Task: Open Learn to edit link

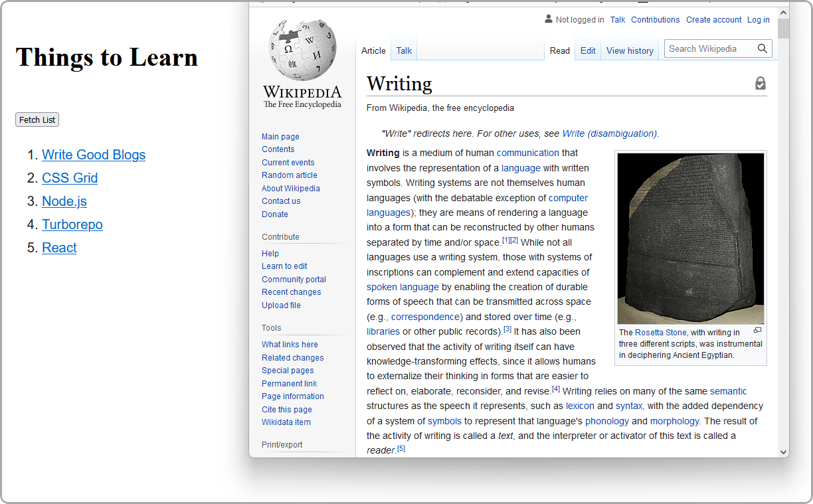Action: pyautogui.click(x=284, y=266)
